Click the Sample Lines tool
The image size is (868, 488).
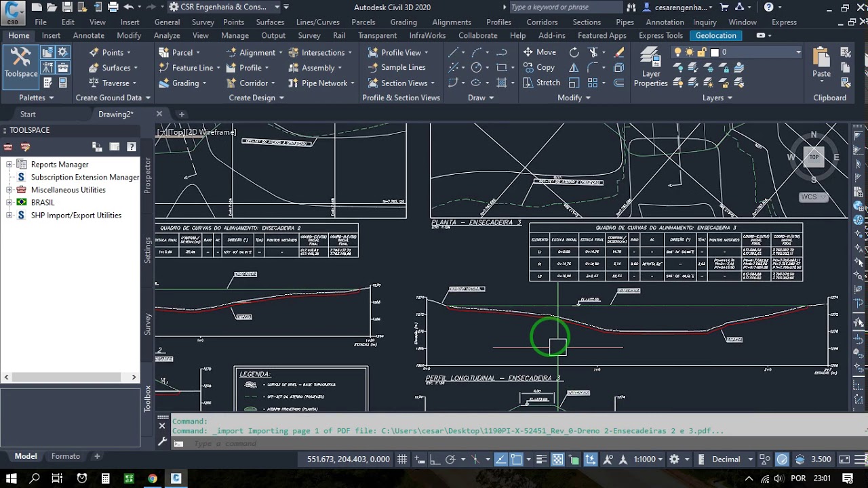point(397,67)
